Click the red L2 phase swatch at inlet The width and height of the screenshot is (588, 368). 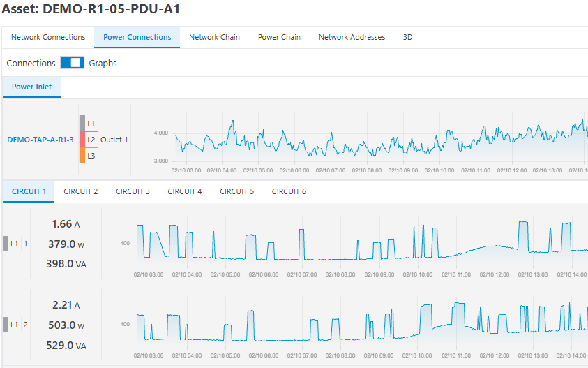pos(82,140)
